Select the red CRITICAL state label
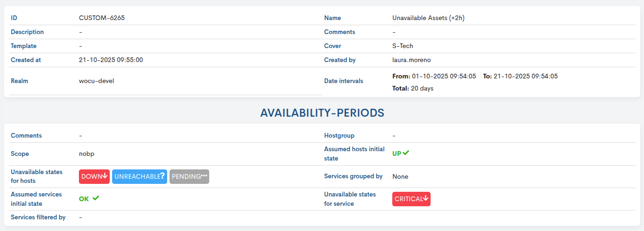 [408, 199]
